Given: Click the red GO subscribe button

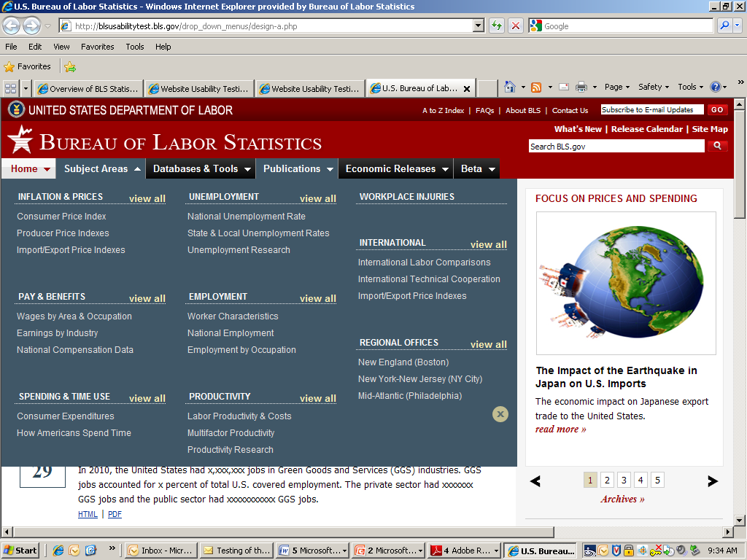Looking at the screenshot, I should click(717, 109).
